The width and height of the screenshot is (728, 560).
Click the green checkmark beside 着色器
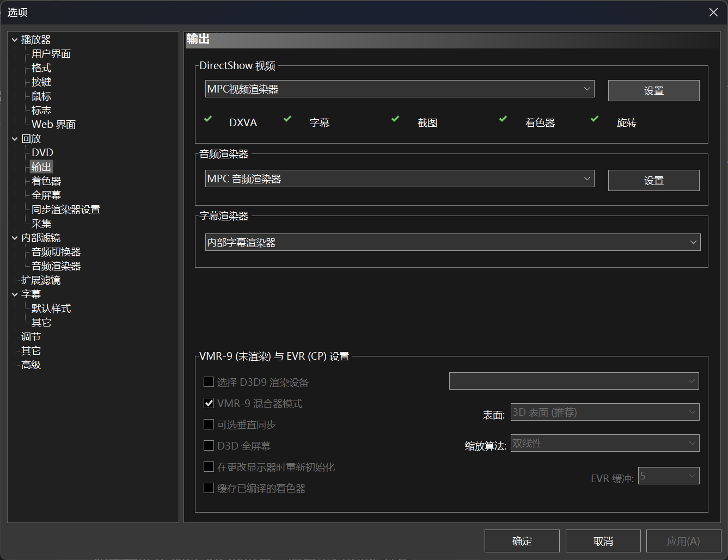pyautogui.click(x=503, y=119)
